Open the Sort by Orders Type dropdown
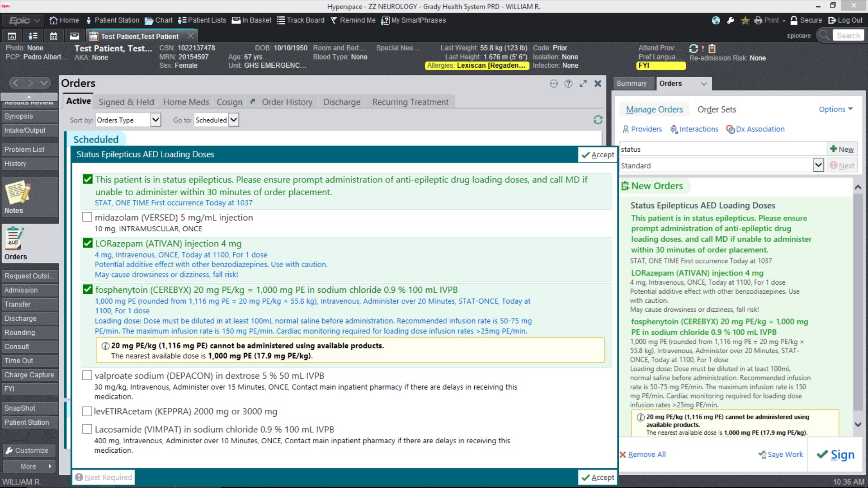 click(155, 120)
